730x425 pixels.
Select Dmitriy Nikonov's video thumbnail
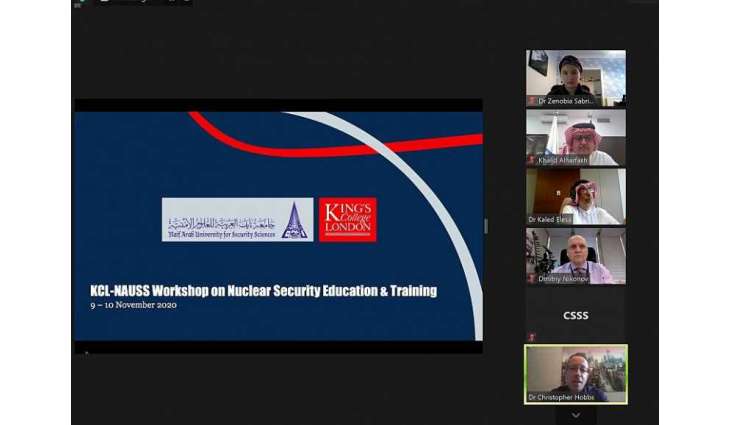tap(576, 256)
